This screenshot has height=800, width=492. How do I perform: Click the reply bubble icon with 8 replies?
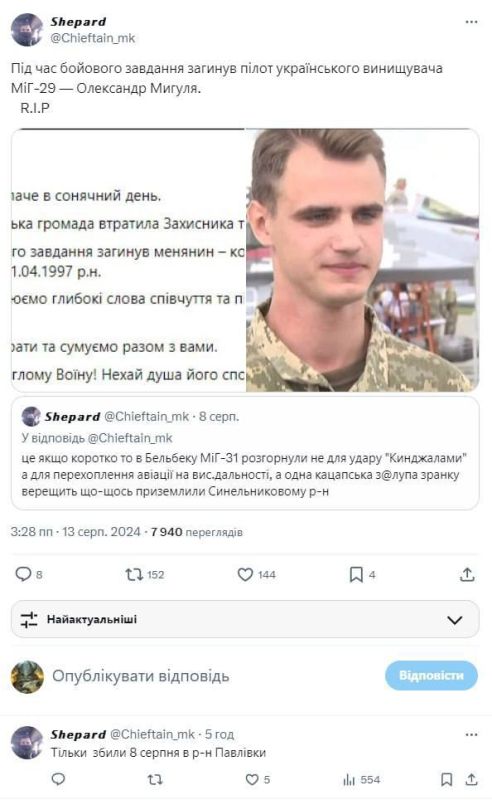click(x=23, y=574)
